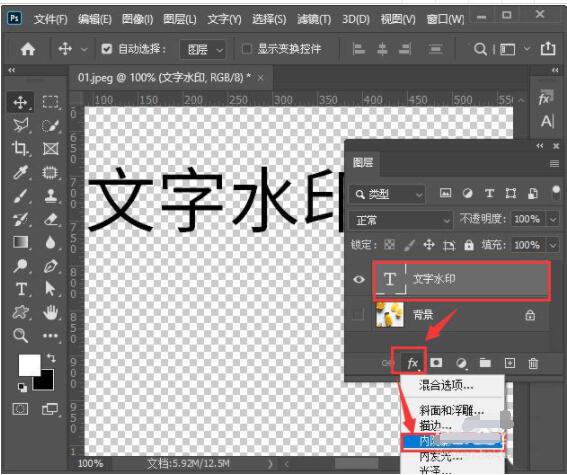
Task: Open the 文件(F) menu
Action: (x=51, y=19)
